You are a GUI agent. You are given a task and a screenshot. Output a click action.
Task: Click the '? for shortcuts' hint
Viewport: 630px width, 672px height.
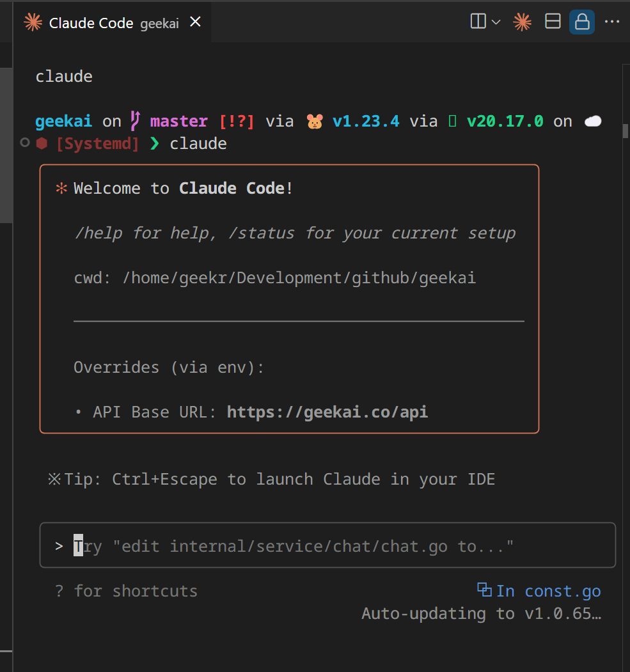point(127,591)
